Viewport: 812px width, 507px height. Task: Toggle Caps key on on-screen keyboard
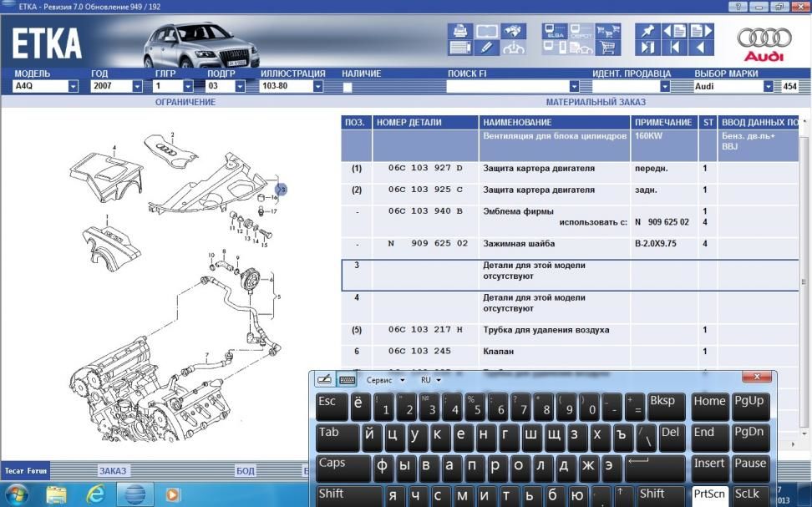pyautogui.click(x=343, y=468)
